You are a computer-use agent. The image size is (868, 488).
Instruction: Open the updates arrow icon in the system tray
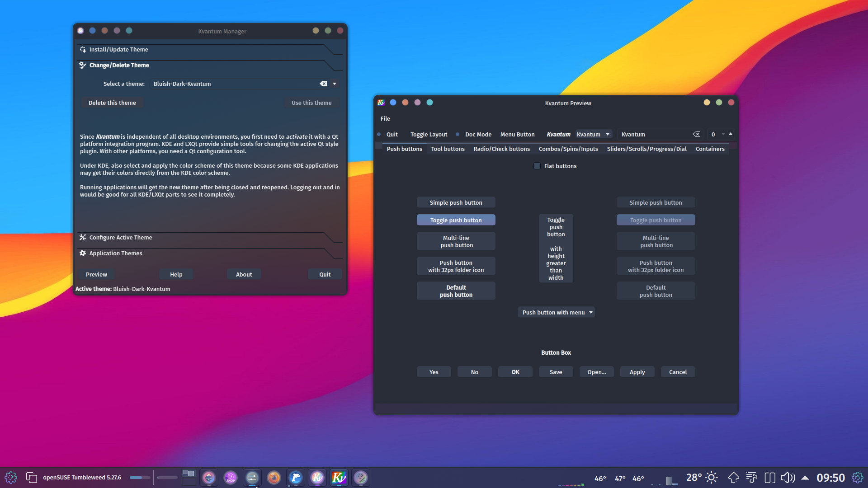pos(733,478)
